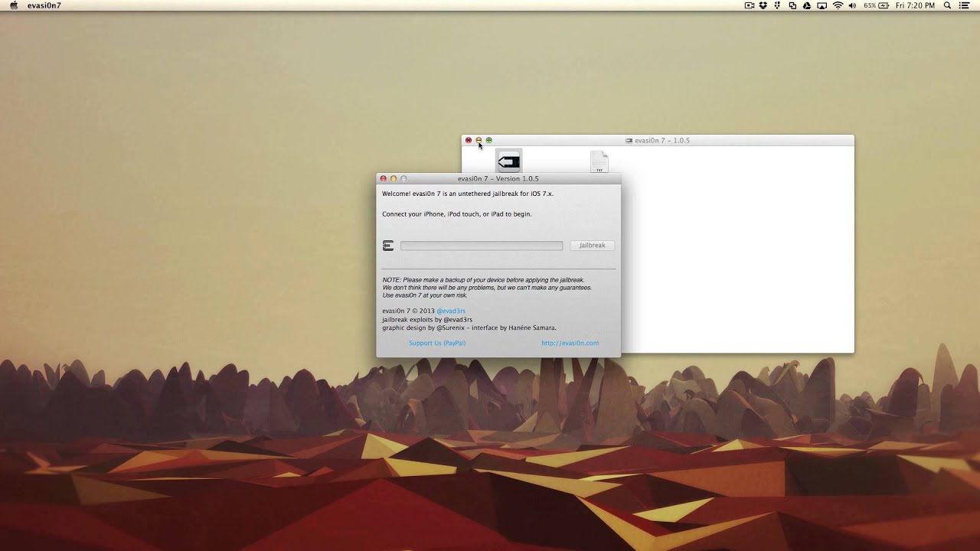The width and height of the screenshot is (980, 551).
Task: Open the Wi-Fi status menu
Action: (838, 5)
